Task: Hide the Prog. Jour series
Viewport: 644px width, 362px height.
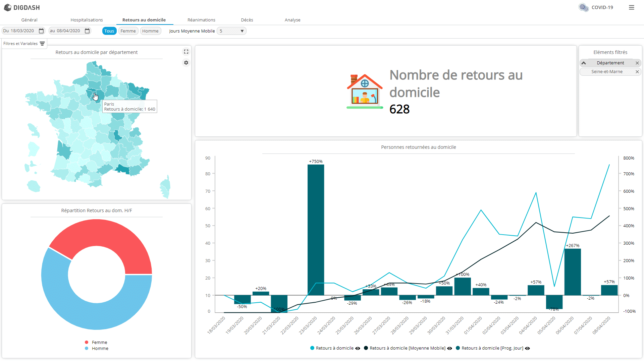Action: tap(527, 348)
